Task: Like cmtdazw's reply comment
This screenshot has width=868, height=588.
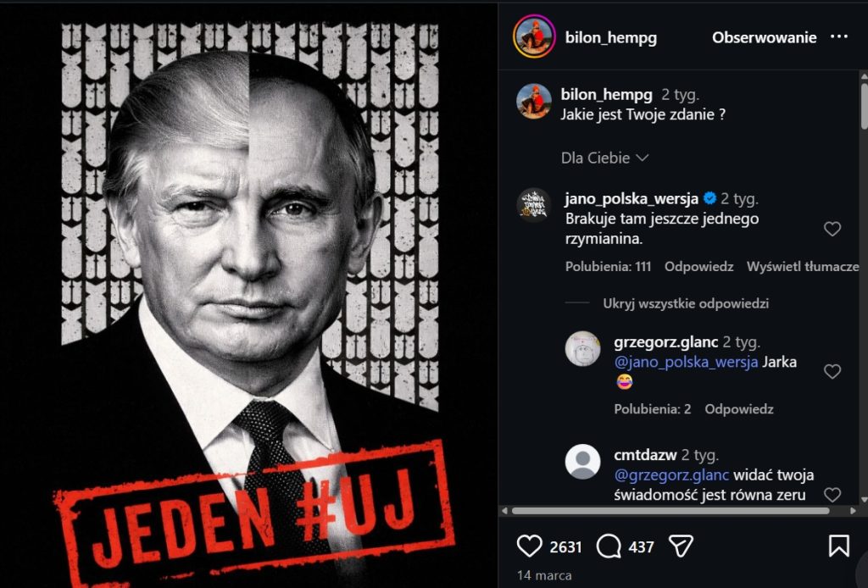Action: [x=832, y=494]
